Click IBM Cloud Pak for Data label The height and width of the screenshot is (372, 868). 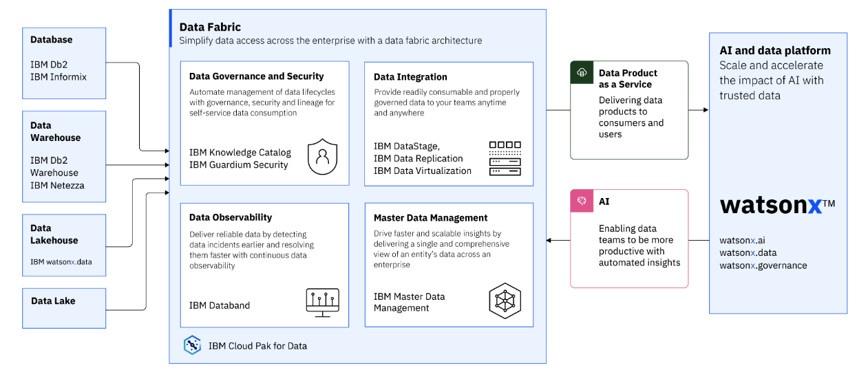[258, 346]
